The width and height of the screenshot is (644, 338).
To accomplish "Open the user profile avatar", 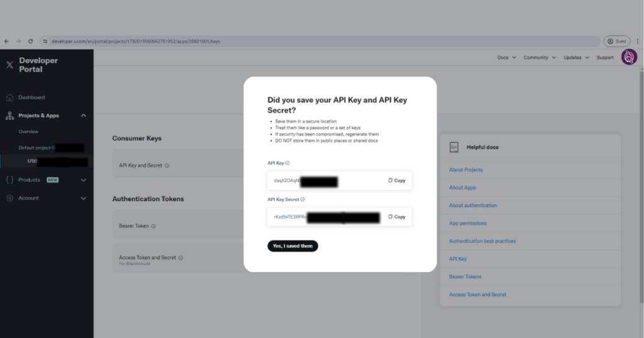I will pos(629,57).
